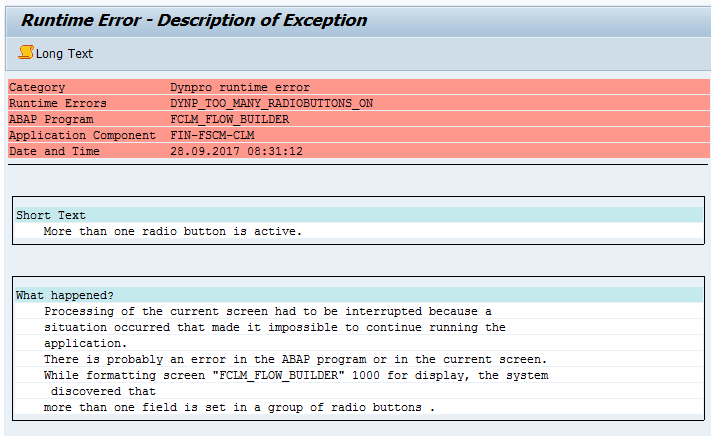Click the Long Text scroll icon
711x436 pixels.
pos(25,53)
